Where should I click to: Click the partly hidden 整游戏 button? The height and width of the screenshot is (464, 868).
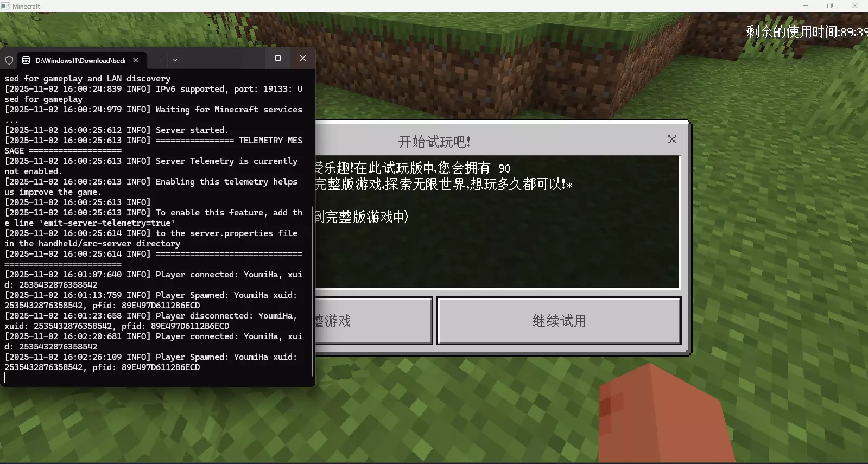click(374, 321)
